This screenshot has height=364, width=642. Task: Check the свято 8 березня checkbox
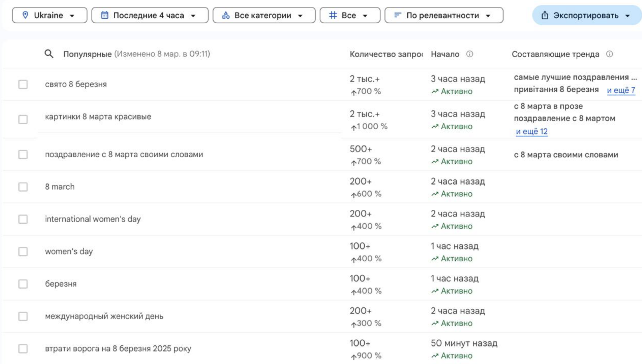click(23, 84)
